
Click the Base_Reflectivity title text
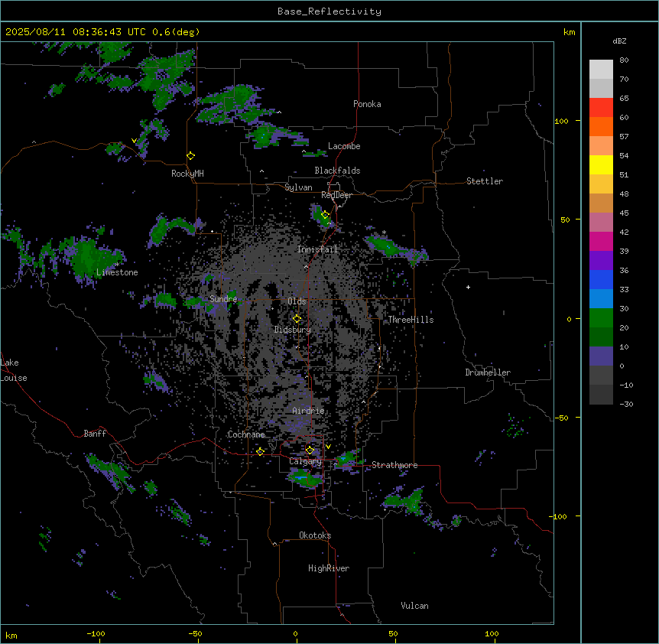pyautogui.click(x=329, y=11)
